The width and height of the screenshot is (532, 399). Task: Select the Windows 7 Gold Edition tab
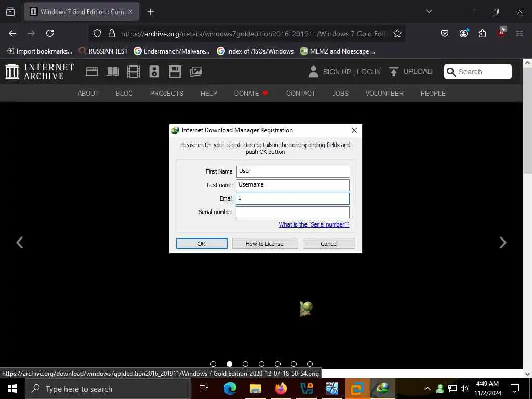(82, 12)
